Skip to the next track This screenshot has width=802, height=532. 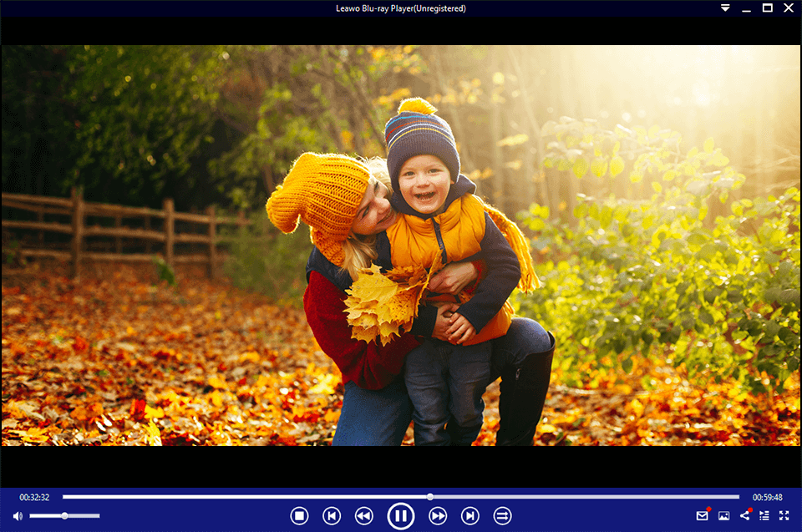470,515
